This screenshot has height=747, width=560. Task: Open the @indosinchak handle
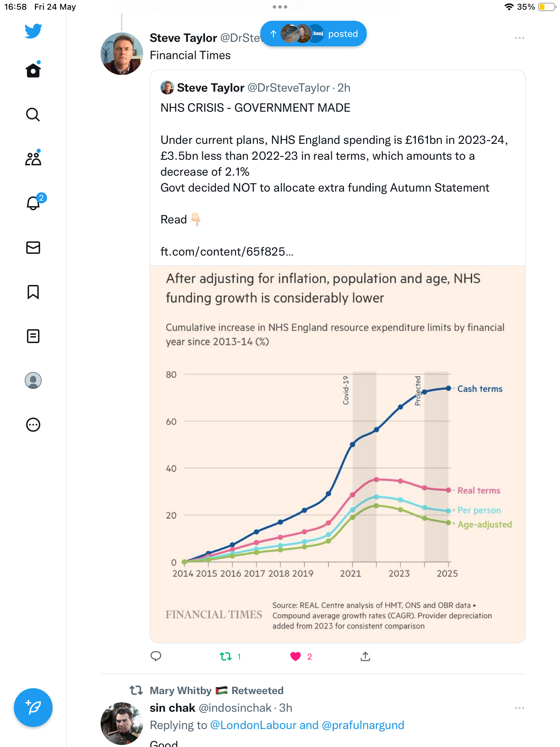click(235, 708)
